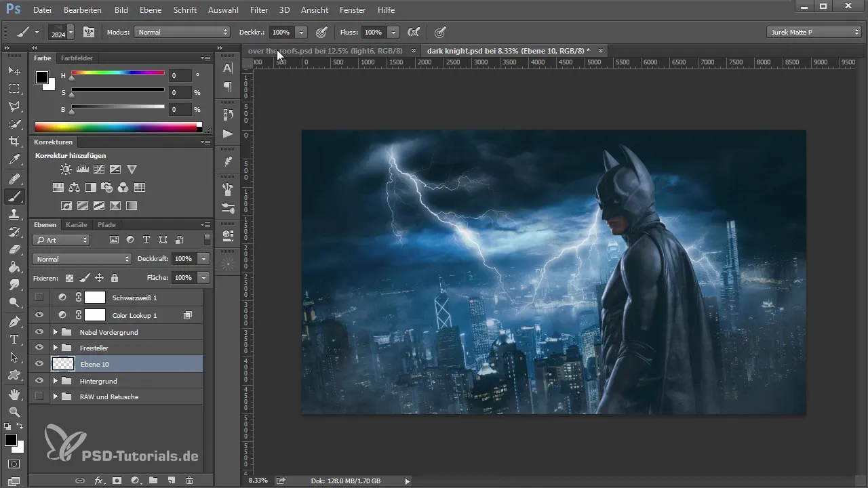Toggle lock transparent pixels next to Fixieren
Screen dimensions: 868x488
[x=69, y=278]
